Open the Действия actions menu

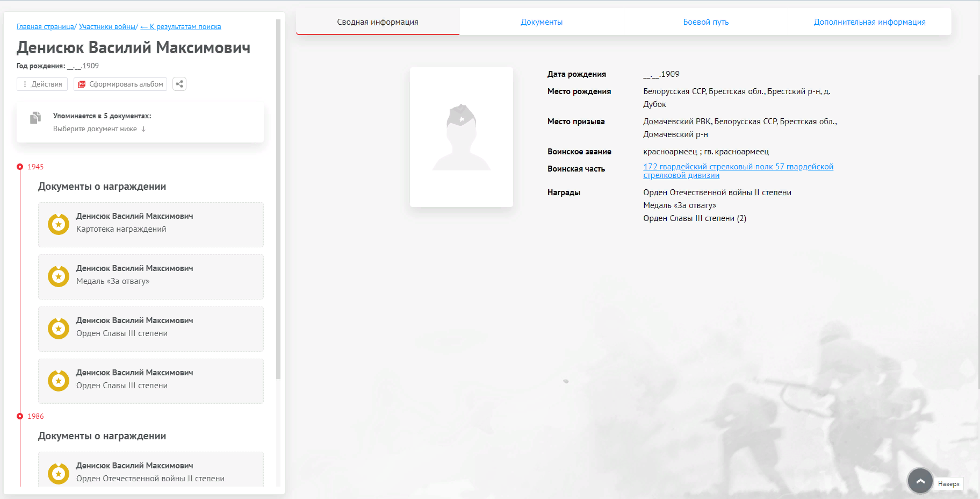click(x=42, y=84)
